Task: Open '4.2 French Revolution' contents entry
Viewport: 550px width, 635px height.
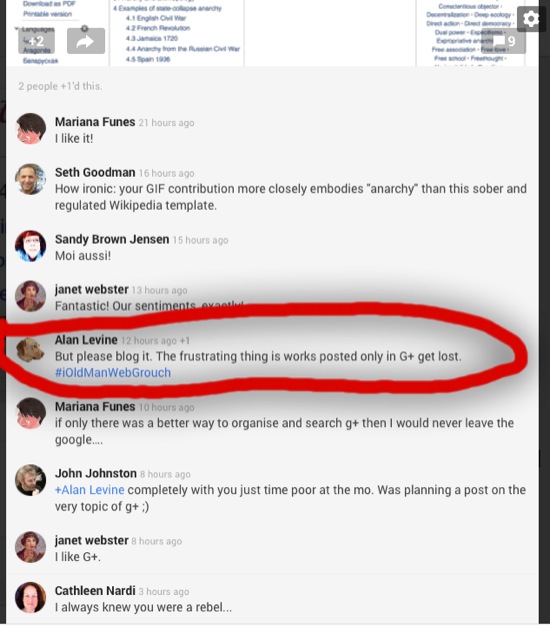Action: tap(158, 28)
